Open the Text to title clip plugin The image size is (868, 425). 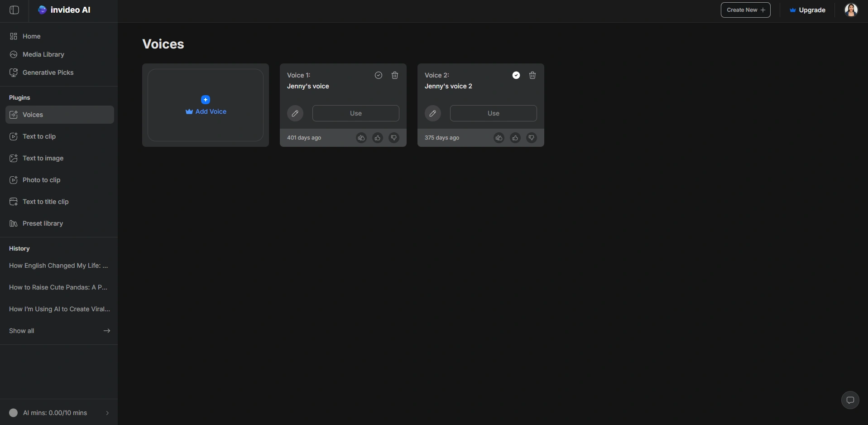tap(59, 202)
